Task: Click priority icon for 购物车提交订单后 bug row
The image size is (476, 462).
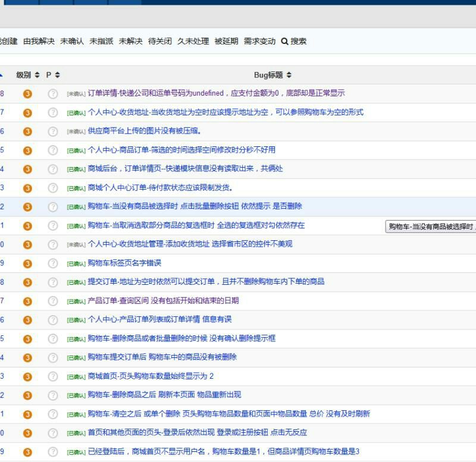Action: [x=53, y=357]
